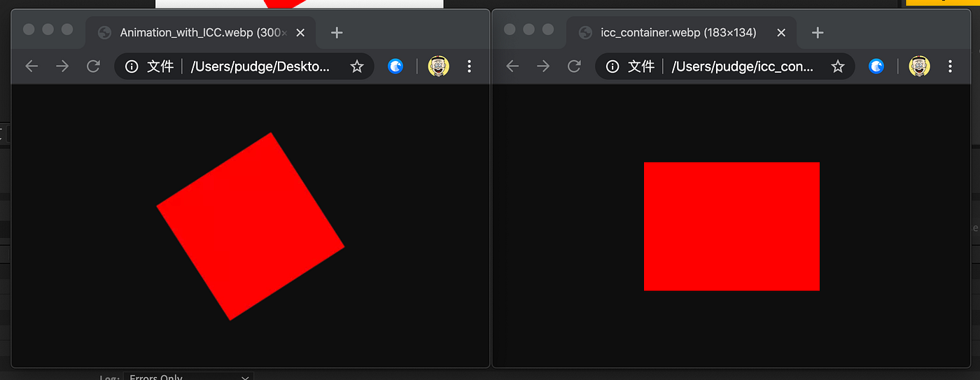The width and height of the screenshot is (980, 380).
Task: Select the Animation_with_ICC.webp tab
Action: pyautogui.click(x=200, y=32)
